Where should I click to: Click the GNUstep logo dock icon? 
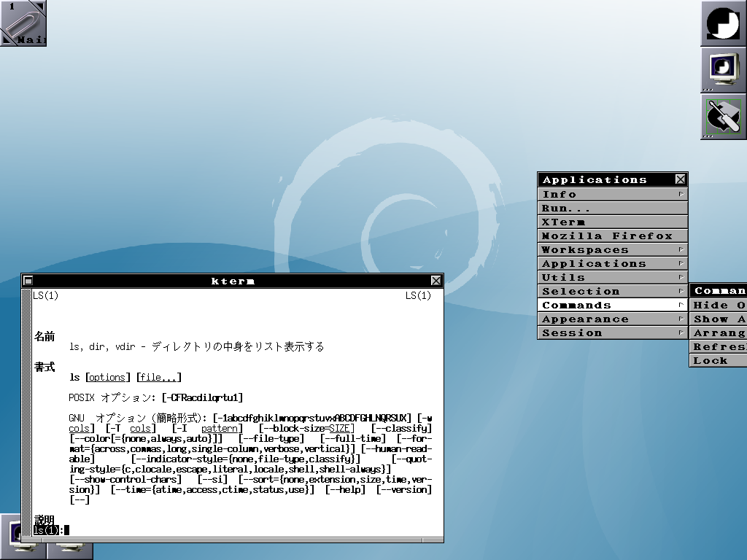pos(723,23)
